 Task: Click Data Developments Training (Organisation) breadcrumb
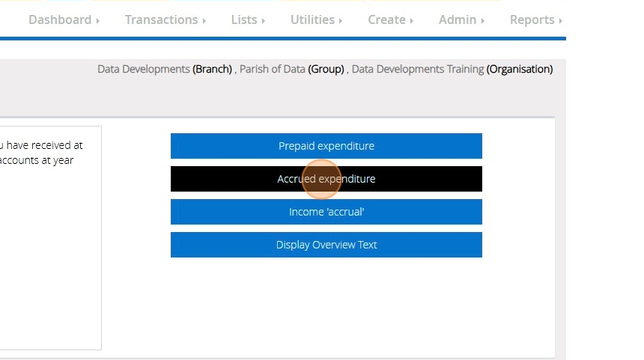tap(452, 69)
